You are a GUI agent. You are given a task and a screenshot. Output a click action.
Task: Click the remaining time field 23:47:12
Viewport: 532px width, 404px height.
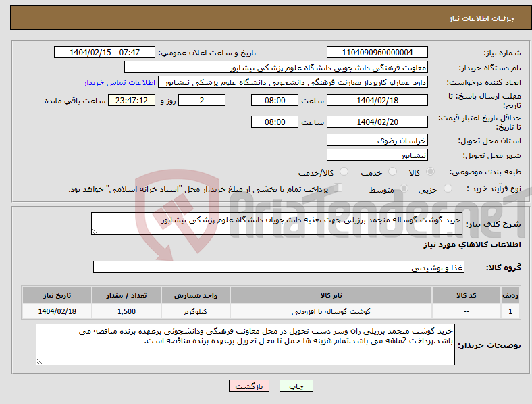coord(132,100)
